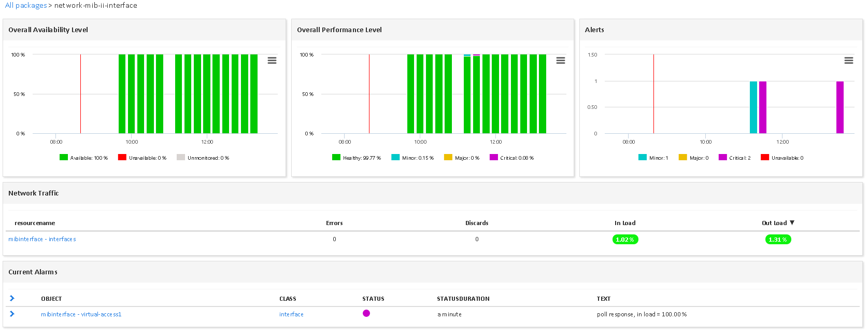The height and width of the screenshot is (335, 868).
Task: Sort Network Traffic by In load column
Action: 624,223
